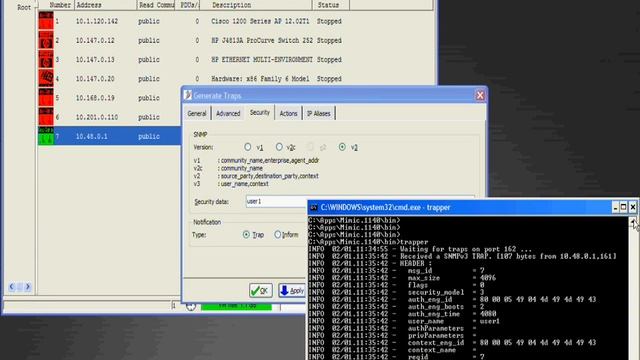Maximize the cmd.exe trapper window

tap(624, 207)
